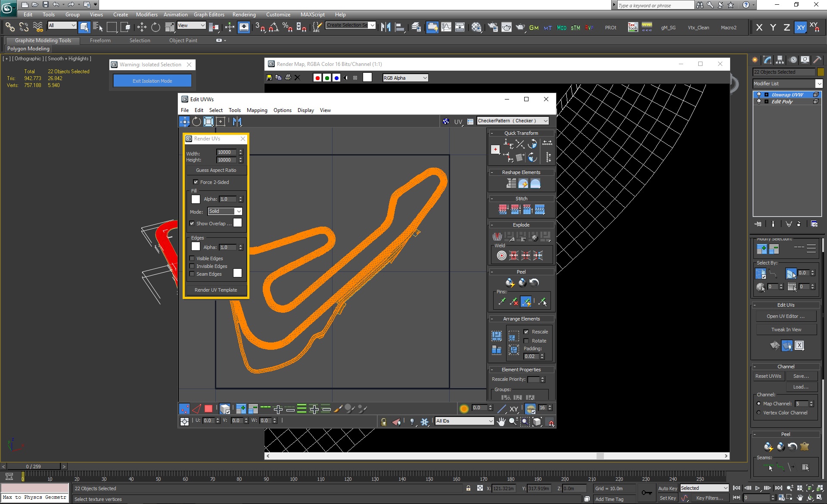
Task: Toggle the Rescale checkbox in Arrange Elements
Action: click(x=526, y=332)
